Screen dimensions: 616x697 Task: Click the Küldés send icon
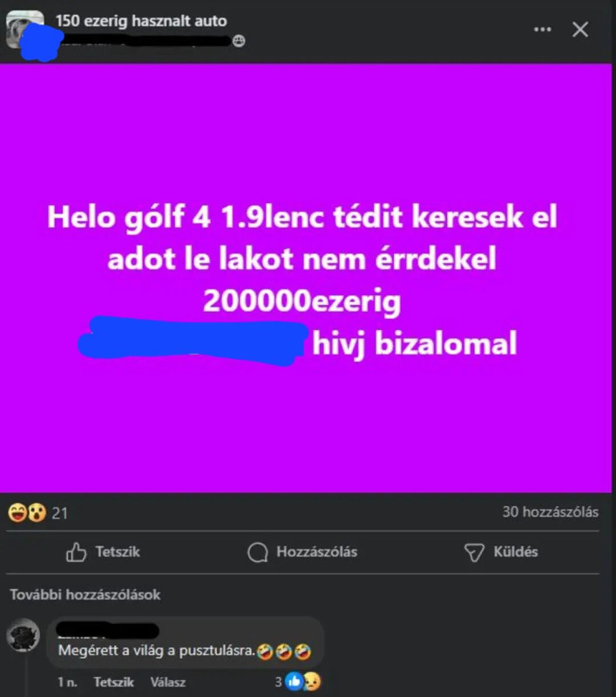tap(474, 552)
